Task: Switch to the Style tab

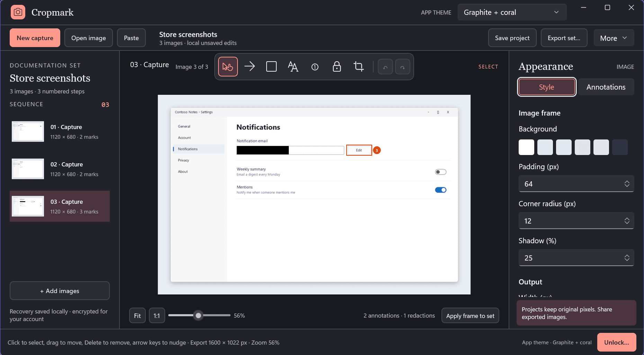Action: (x=547, y=87)
